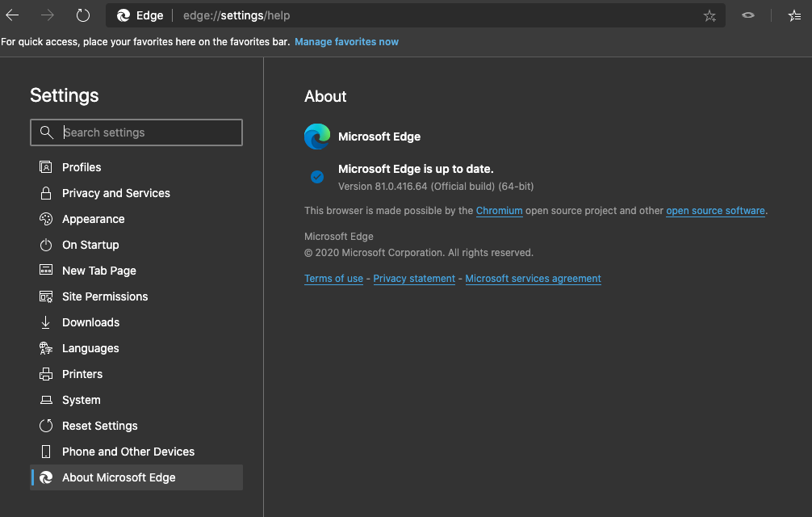Viewport: 812px width, 517px height.
Task: Click the About heading
Action: (325, 96)
